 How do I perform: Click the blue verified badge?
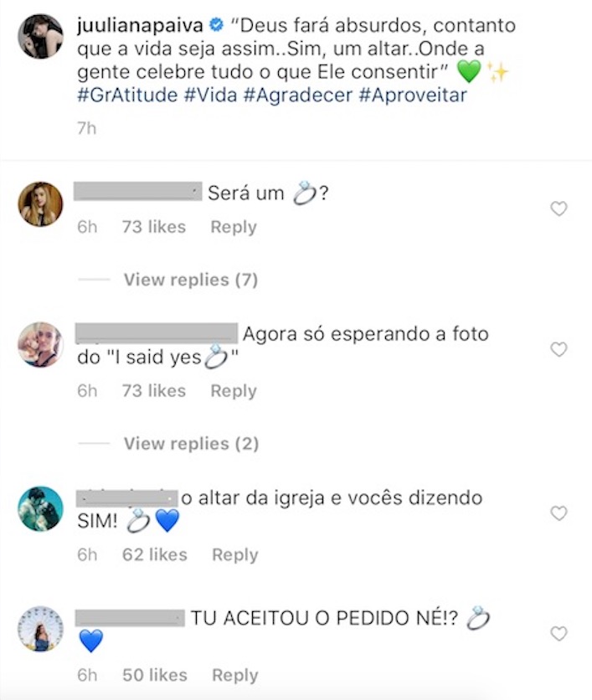coord(217,25)
